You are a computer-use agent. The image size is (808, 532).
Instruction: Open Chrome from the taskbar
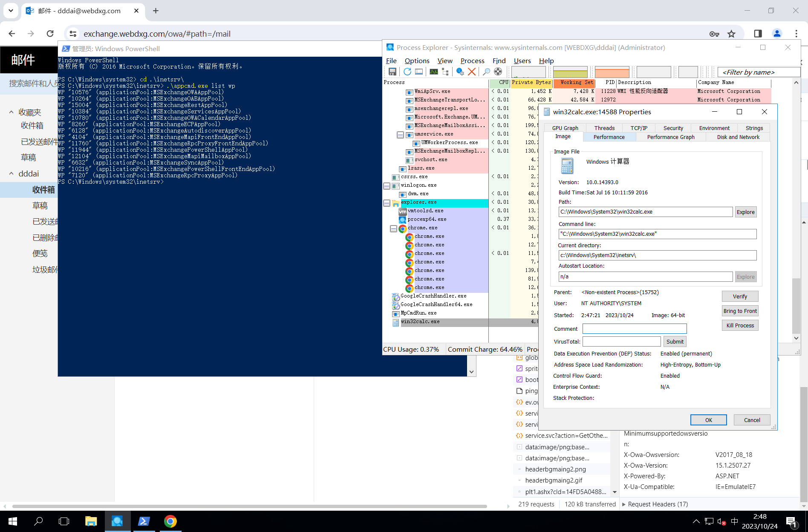coord(170,521)
